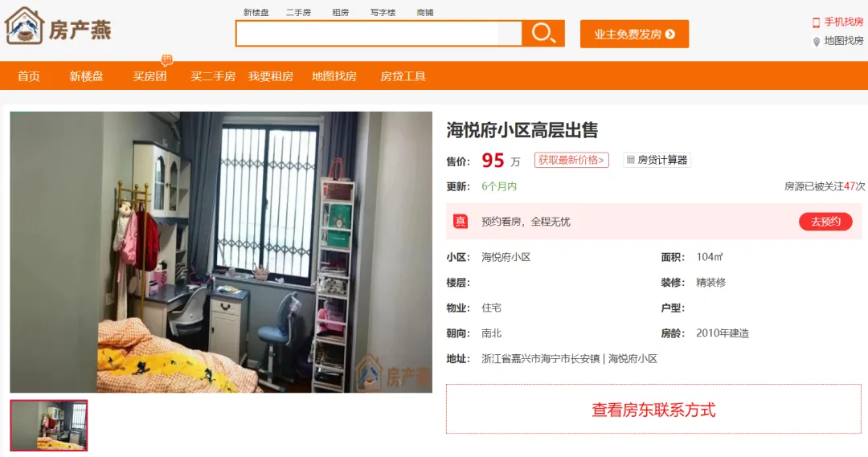This screenshot has height=457, width=868.
Task: Click 获取最新价格 link
Action: click(571, 160)
